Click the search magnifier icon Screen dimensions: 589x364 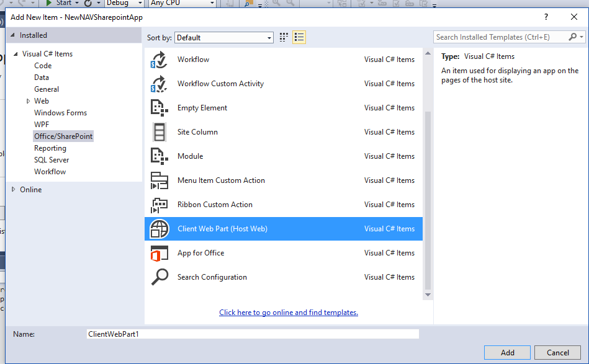click(x=572, y=37)
